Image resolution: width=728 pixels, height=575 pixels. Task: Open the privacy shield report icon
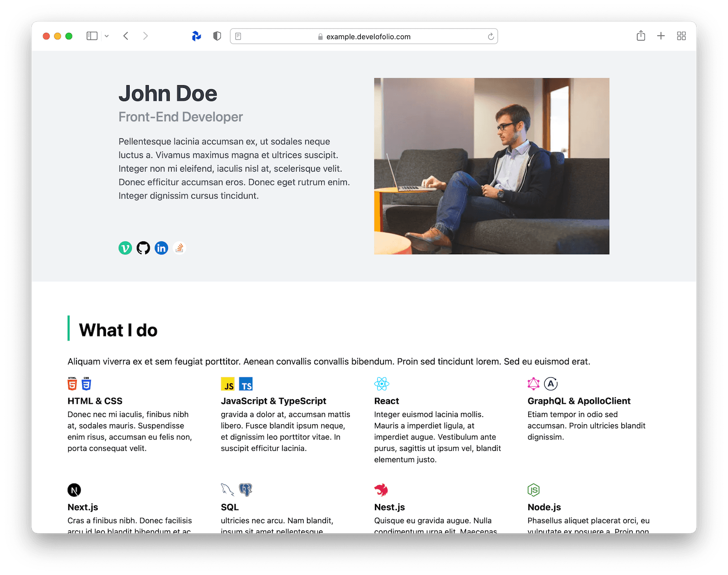coord(217,36)
